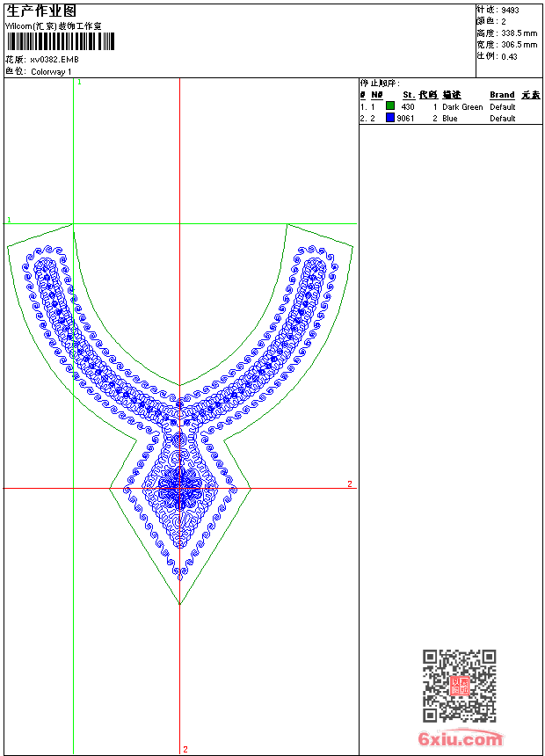
Task: Open the 6xiu.com watermark link
Action: click(461, 740)
